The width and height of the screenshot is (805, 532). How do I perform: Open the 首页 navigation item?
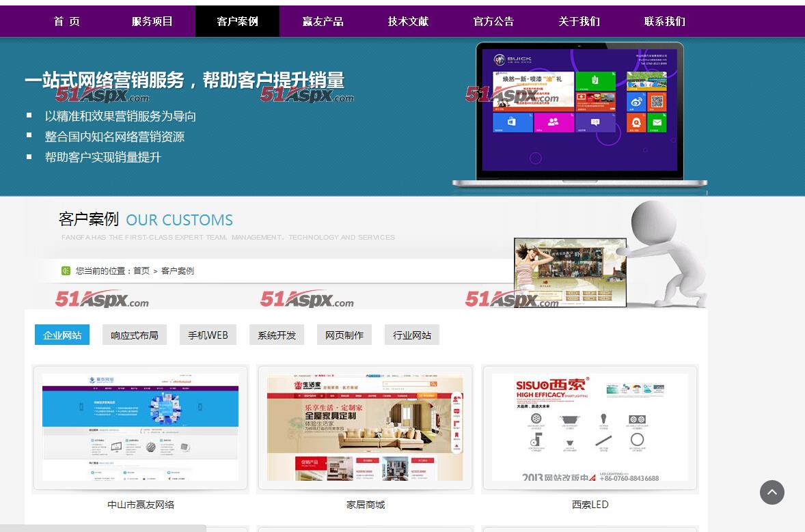(67, 22)
